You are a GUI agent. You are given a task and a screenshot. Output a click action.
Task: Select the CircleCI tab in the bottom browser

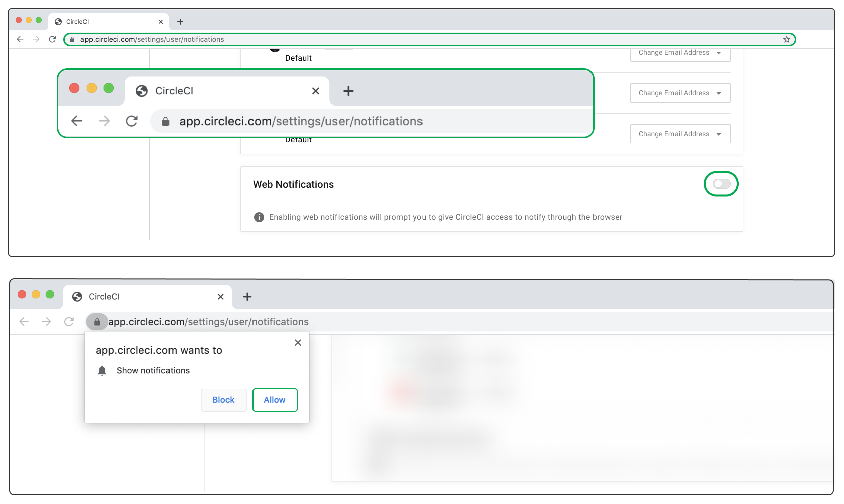[147, 297]
